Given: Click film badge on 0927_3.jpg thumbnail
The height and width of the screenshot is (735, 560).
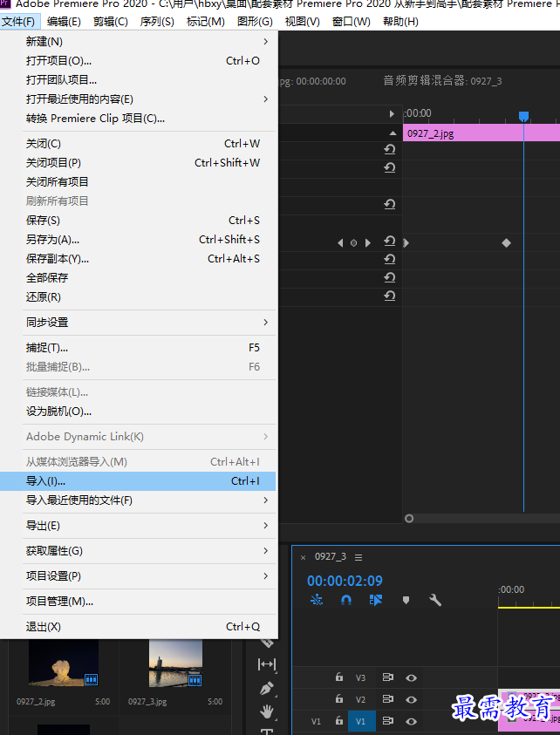Looking at the screenshot, I should [x=195, y=680].
